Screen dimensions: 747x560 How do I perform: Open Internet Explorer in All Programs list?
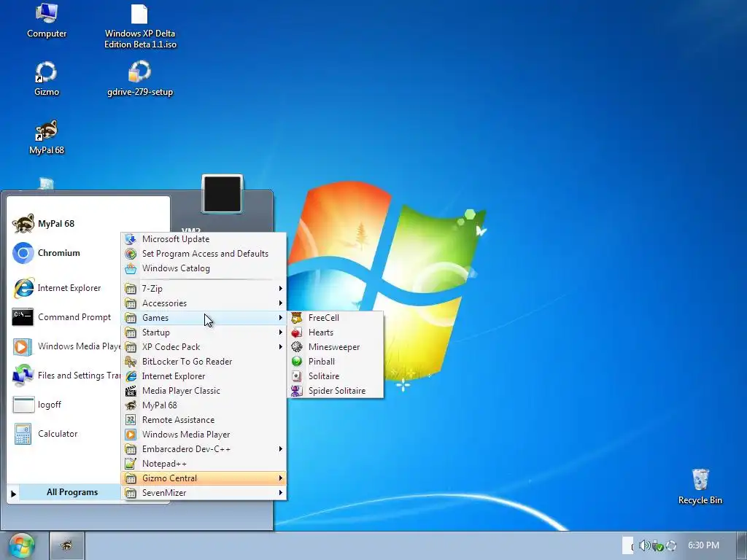pos(204,376)
